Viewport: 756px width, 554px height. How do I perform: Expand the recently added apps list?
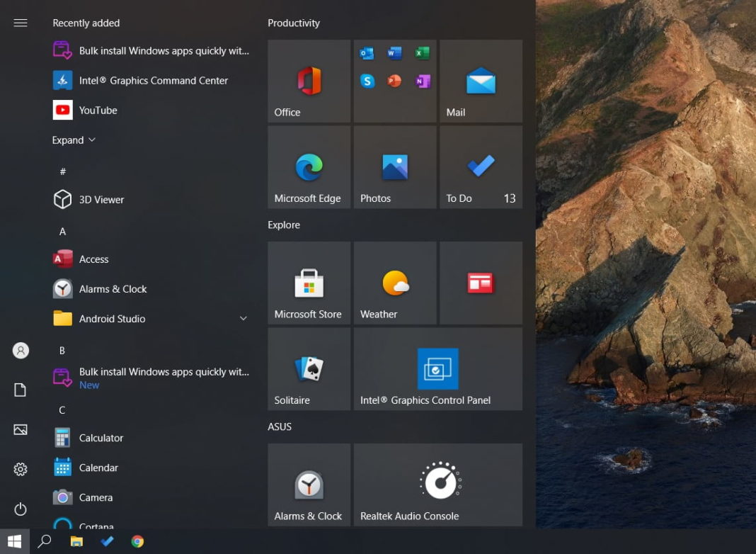pos(73,140)
